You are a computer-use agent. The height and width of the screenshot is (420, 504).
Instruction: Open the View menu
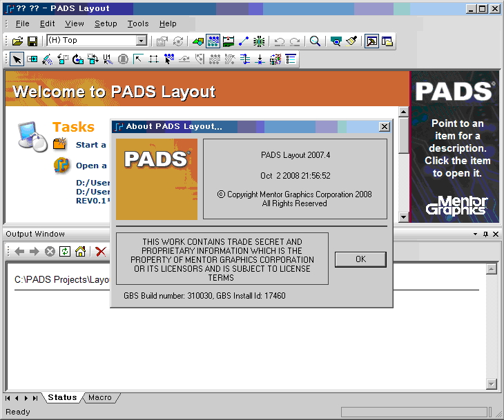75,23
